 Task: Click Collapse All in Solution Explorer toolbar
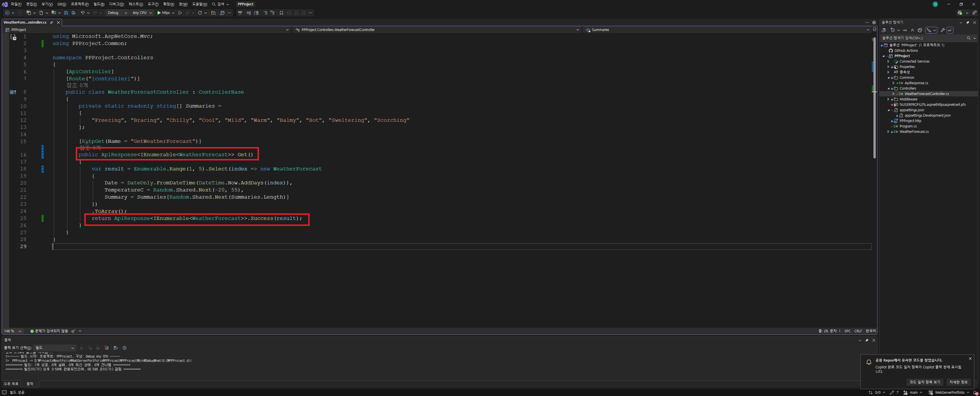912,30
